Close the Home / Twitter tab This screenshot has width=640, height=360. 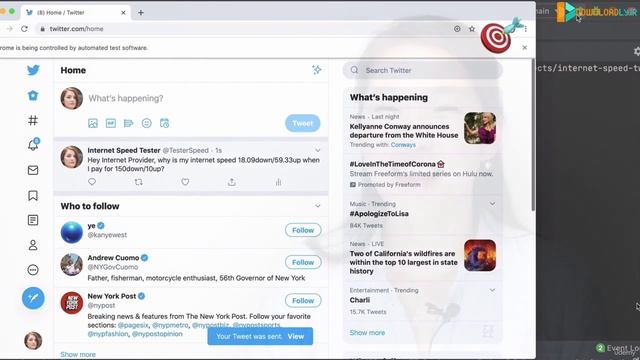(123, 13)
